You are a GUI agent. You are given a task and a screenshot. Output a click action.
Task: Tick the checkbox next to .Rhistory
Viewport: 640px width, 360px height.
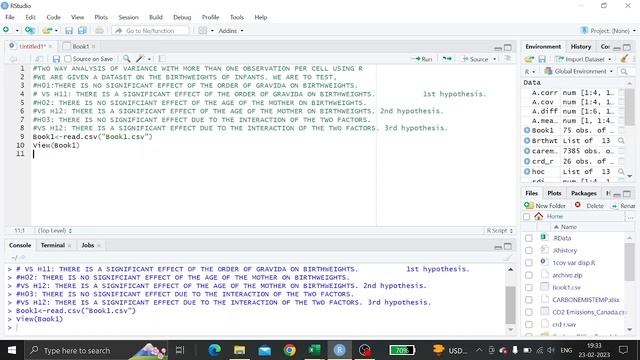(x=529, y=250)
